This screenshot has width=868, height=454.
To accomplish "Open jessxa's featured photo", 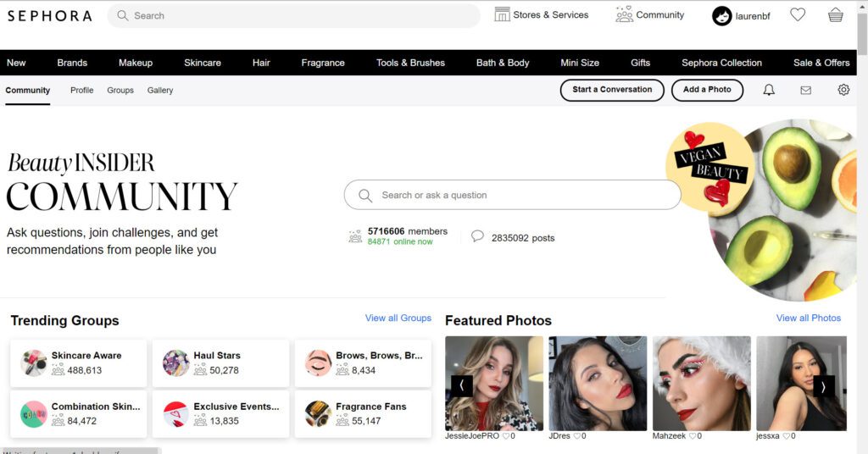I will [802, 383].
